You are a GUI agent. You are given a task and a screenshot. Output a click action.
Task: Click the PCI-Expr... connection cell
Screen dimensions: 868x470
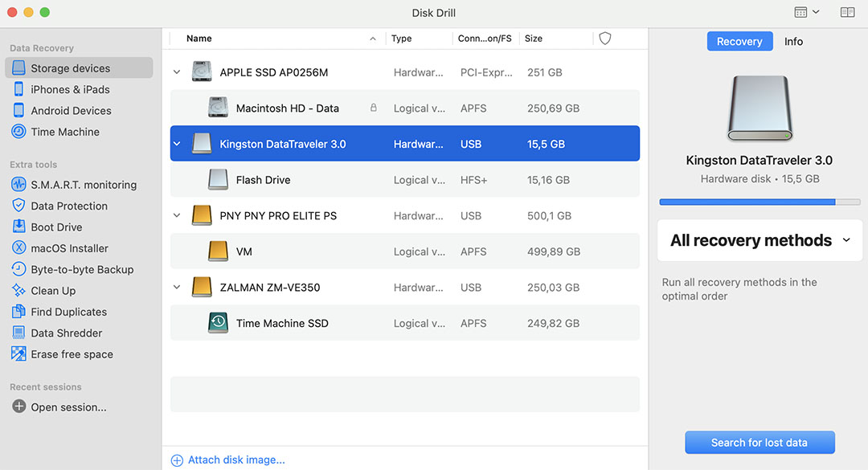[x=486, y=72]
